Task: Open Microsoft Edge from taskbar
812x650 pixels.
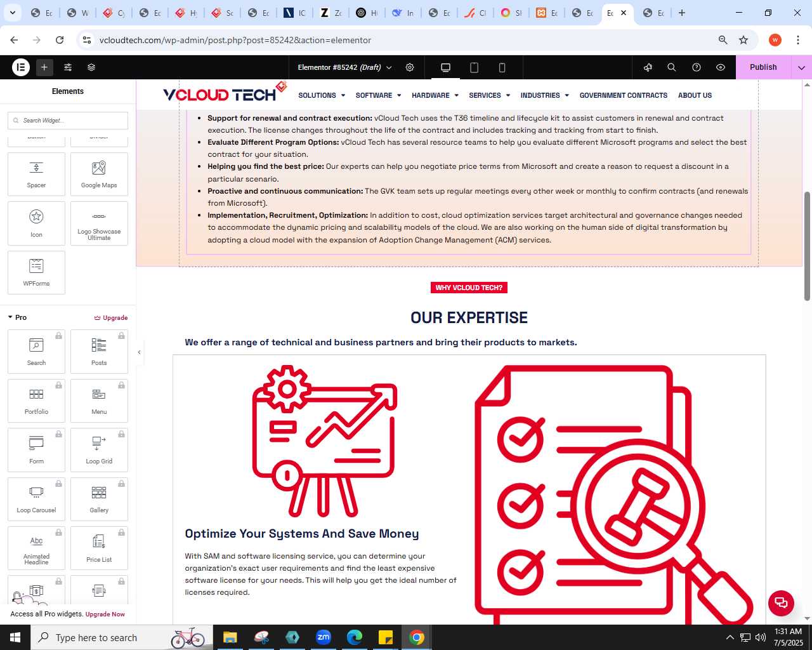Action: pos(355,637)
